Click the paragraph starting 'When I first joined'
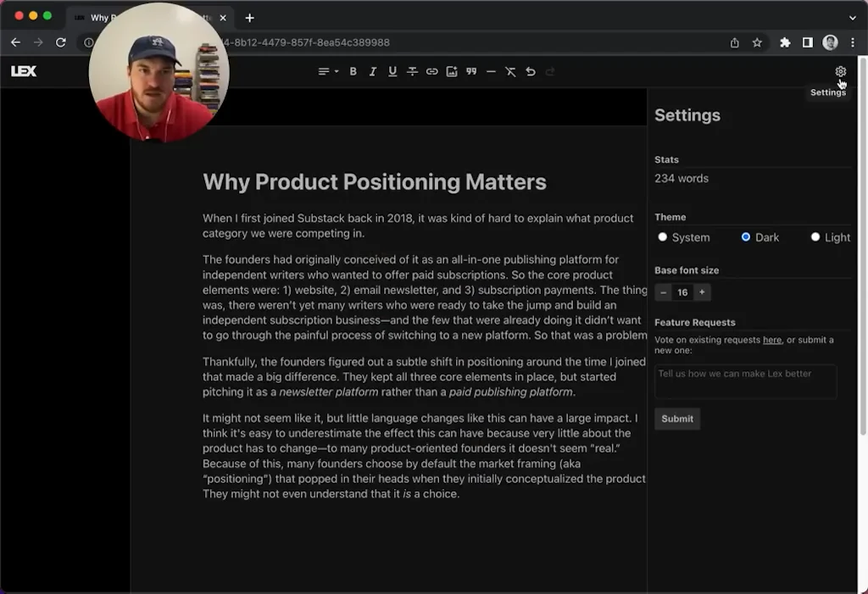 [x=418, y=226]
